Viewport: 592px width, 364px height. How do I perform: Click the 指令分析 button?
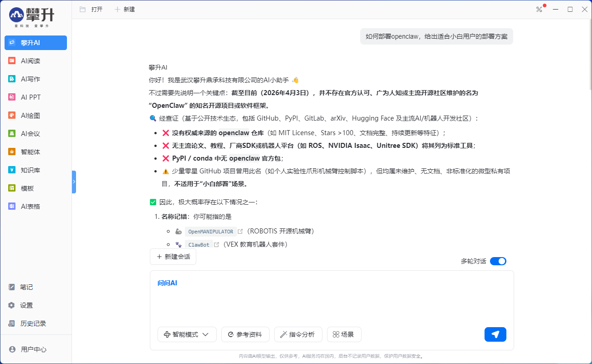(x=298, y=334)
